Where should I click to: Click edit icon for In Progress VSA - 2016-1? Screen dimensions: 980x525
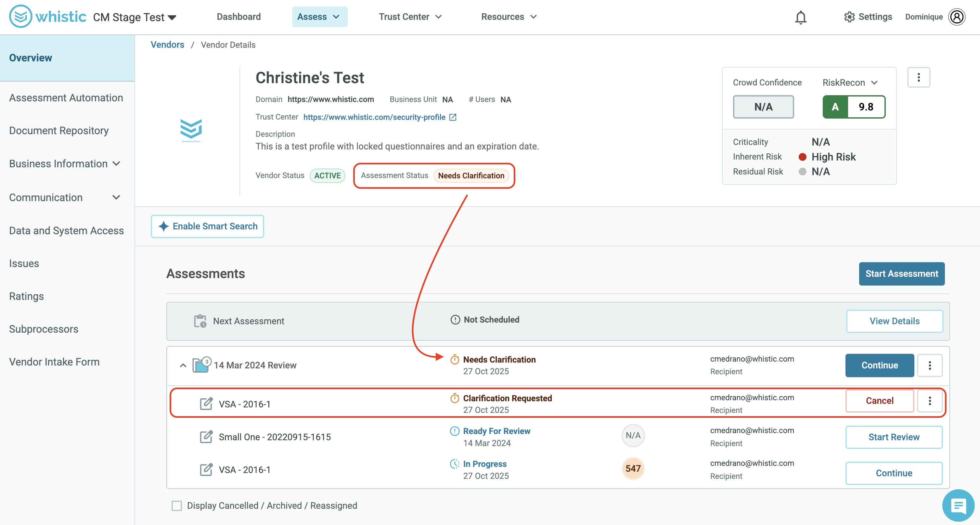206,469
